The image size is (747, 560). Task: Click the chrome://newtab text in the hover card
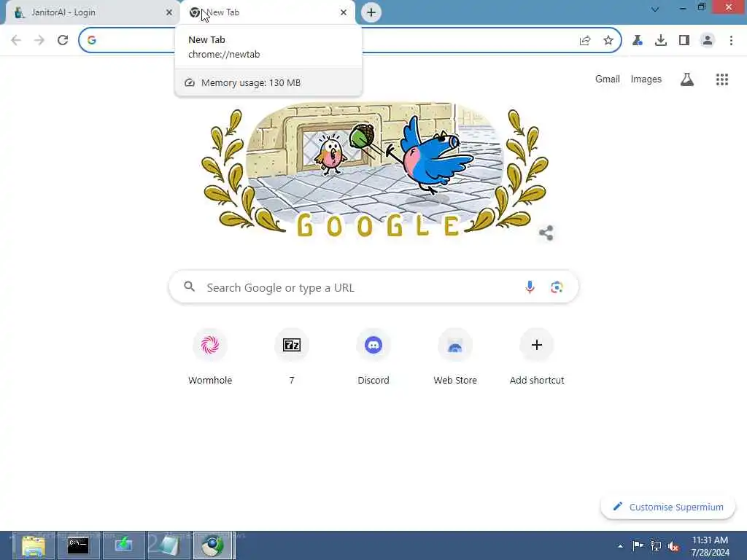[x=224, y=54]
